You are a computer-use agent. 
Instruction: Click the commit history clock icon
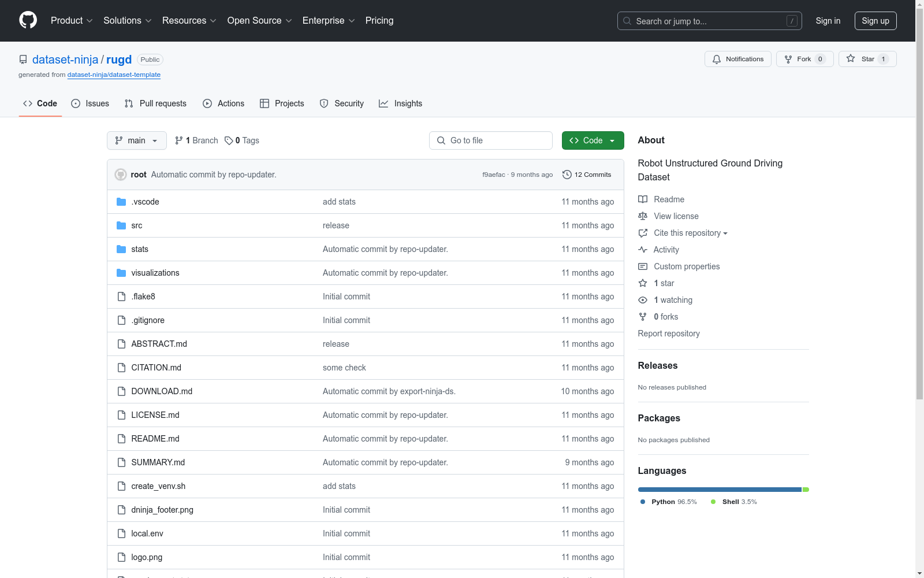(x=567, y=175)
